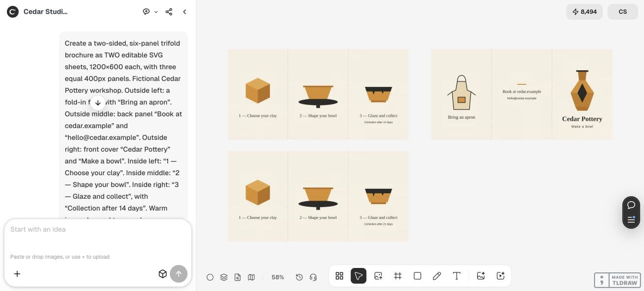Select the inside sheet reading "Collection after 21 days"
Screen dimensions: 644x291
coord(318,196)
